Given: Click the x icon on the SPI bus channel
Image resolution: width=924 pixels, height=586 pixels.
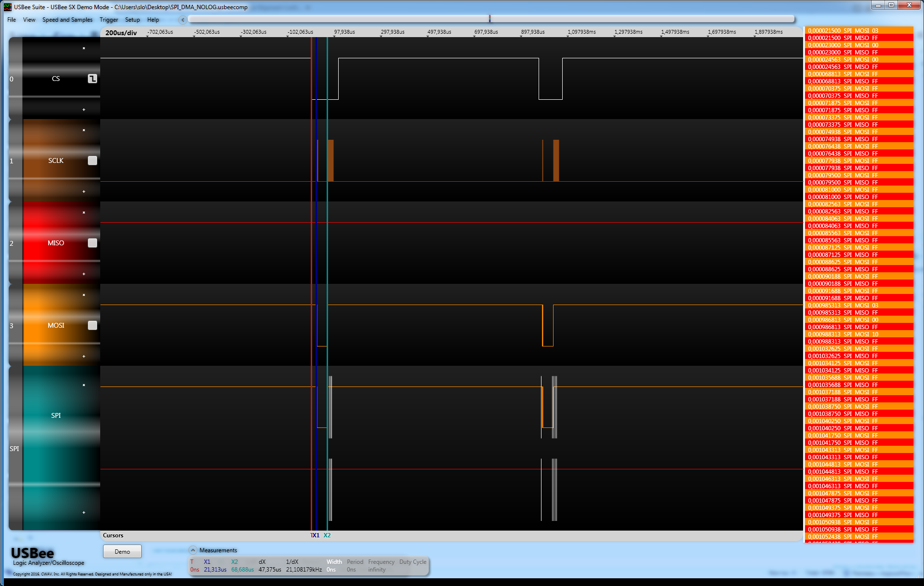Looking at the screenshot, I should click(84, 385).
